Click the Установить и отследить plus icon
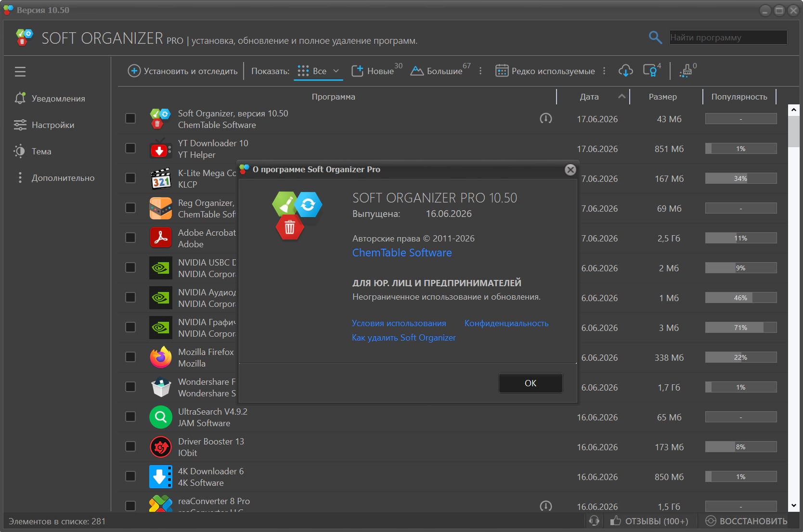Viewport: 803px width, 532px height. point(134,71)
